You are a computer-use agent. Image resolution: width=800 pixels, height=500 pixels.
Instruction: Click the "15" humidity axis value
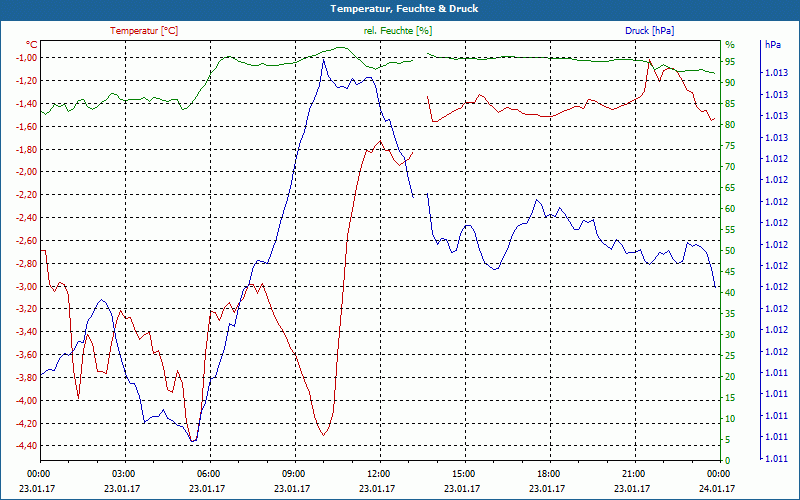730,397
